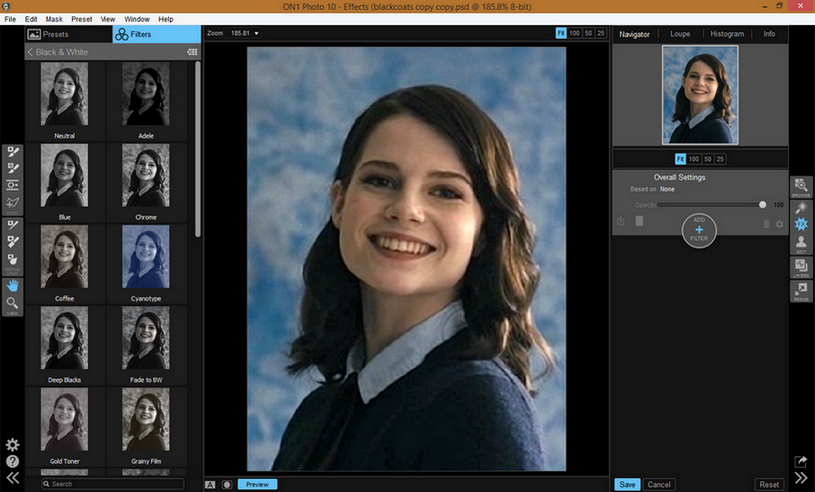Select the Masking Bug gradient tool

(x=12, y=185)
